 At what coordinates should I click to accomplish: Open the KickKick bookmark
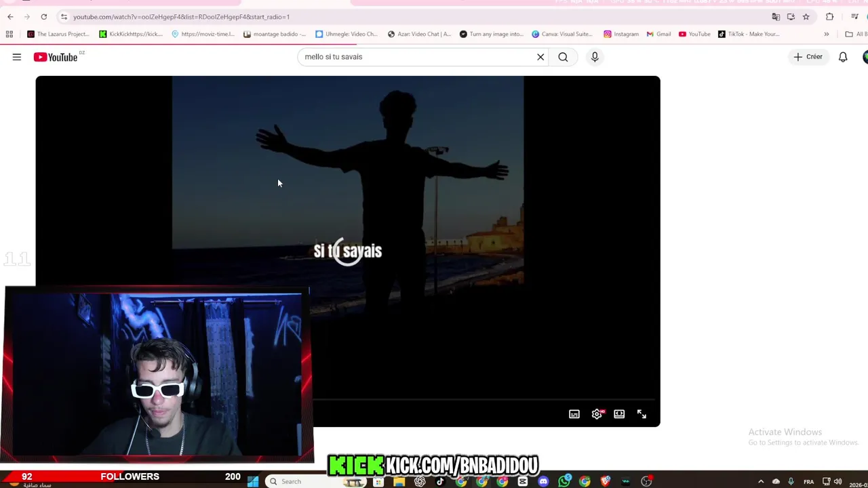[x=131, y=34]
